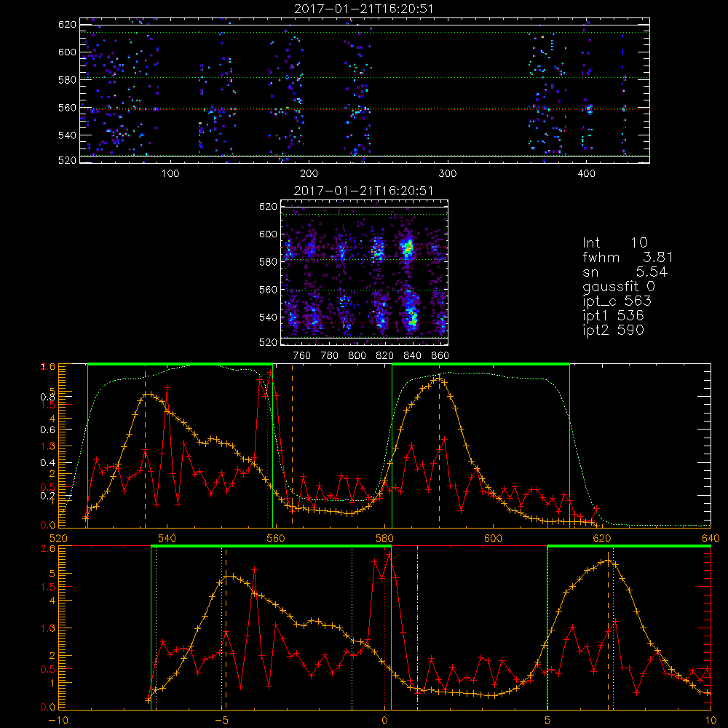Click the timestamp title above the wide image plot
728x728 pixels.
(364, 9)
